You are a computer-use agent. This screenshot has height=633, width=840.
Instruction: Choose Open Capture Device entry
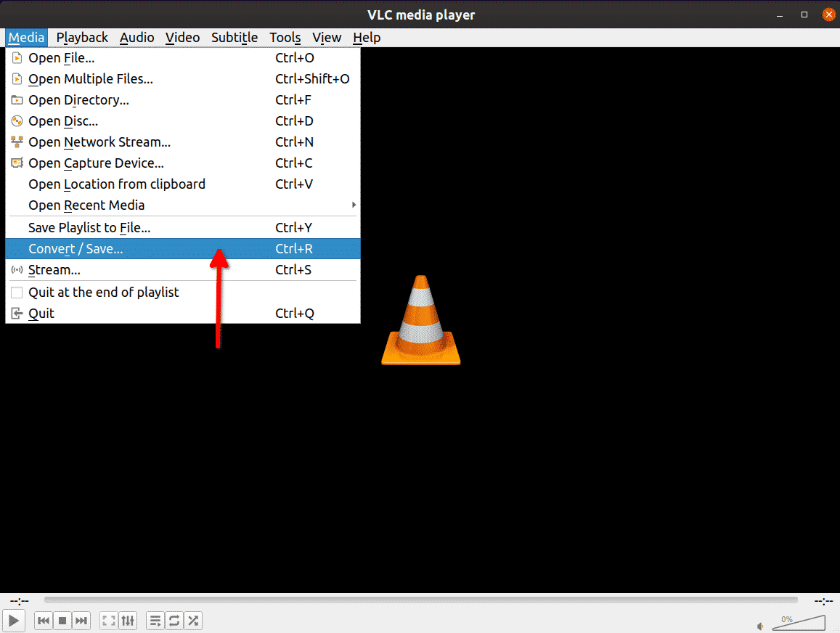coord(183,163)
